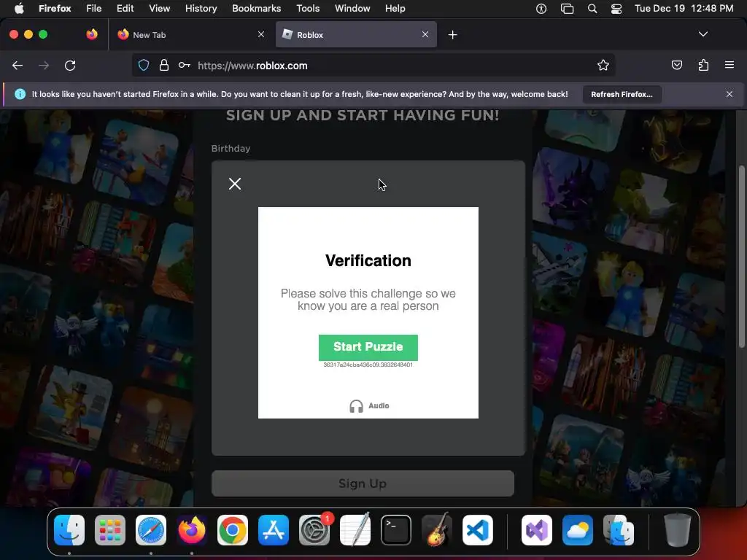Image resolution: width=747 pixels, height=560 pixels.
Task: Click the Firefox icon in the Dock
Action: pos(192,530)
